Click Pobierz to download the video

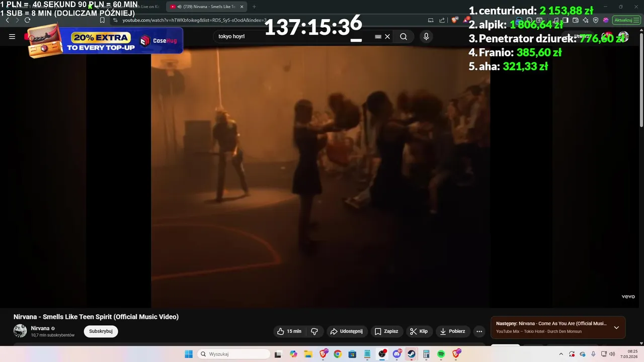tap(453, 331)
